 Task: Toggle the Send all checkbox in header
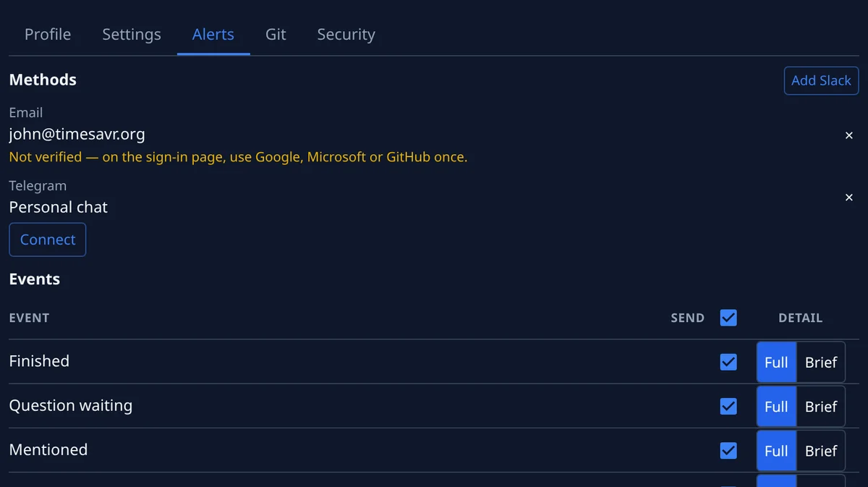728,318
